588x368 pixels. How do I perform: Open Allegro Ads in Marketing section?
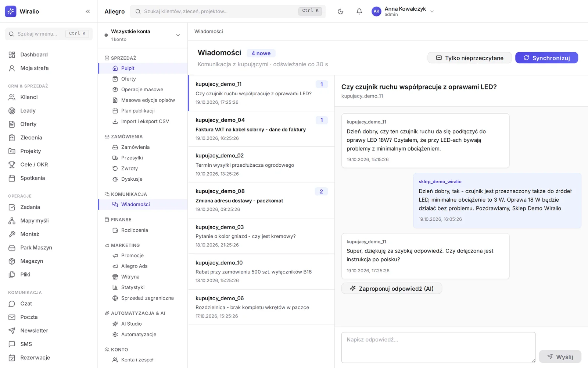143,266
